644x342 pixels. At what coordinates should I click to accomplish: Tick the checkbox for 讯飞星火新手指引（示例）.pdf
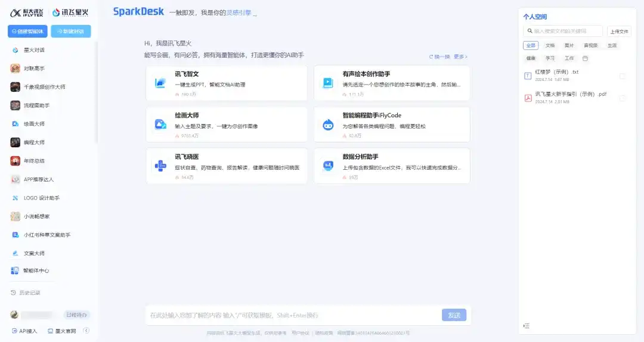tap(623, 98)
